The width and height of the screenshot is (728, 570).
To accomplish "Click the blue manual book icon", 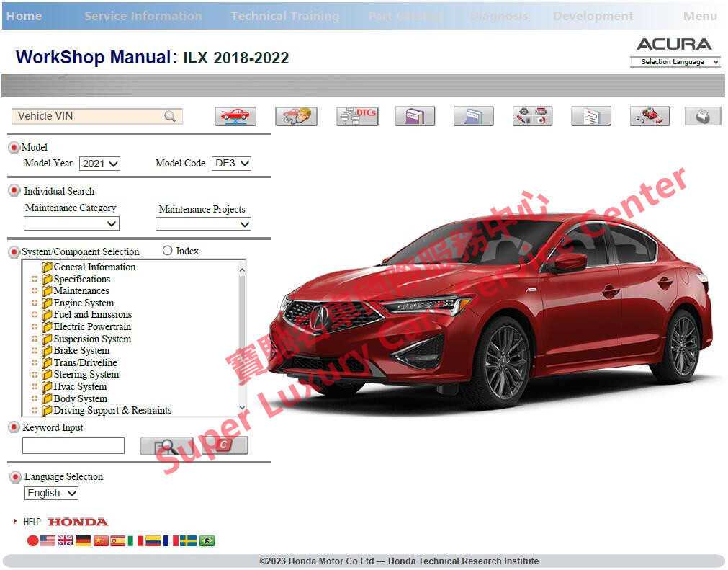I will tap(473, 116).
